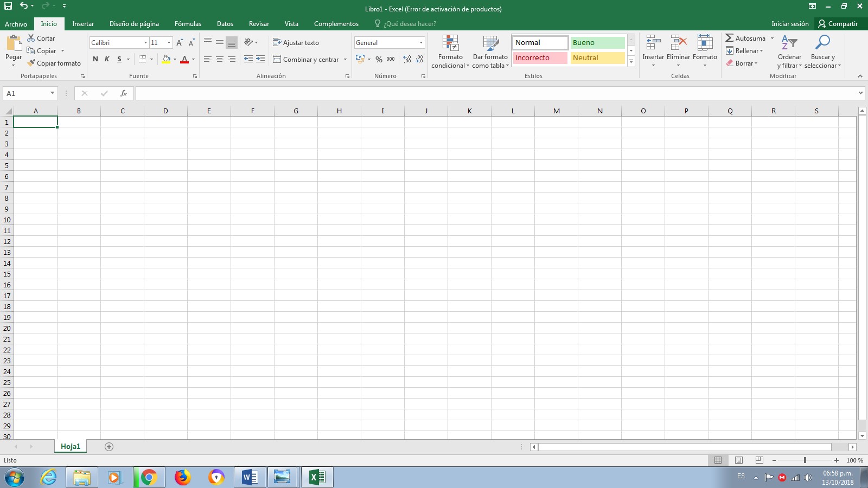Open the Autosuma dropdown arrow
Viewport: 868px width, 488px height.
[772, 38]
